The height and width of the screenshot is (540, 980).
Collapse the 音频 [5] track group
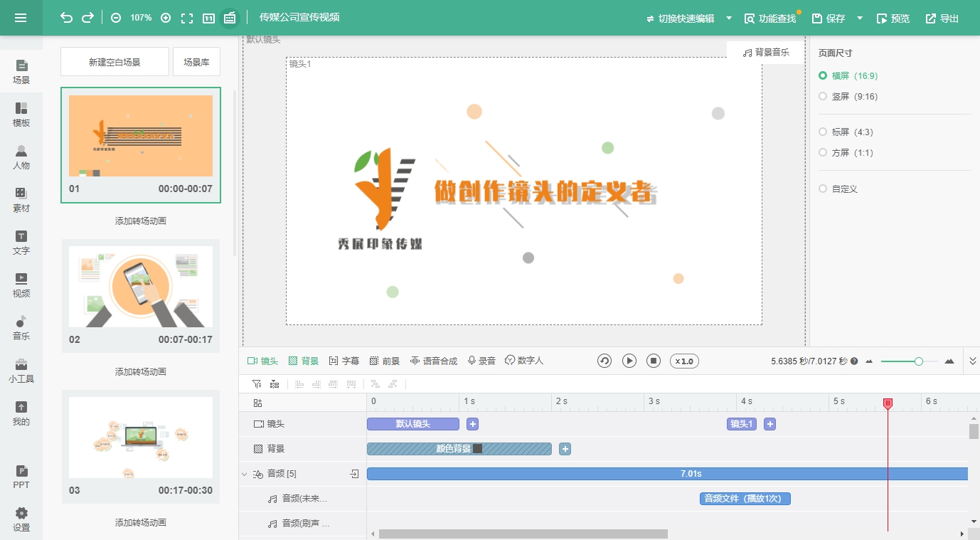click(x=244, y=474)
